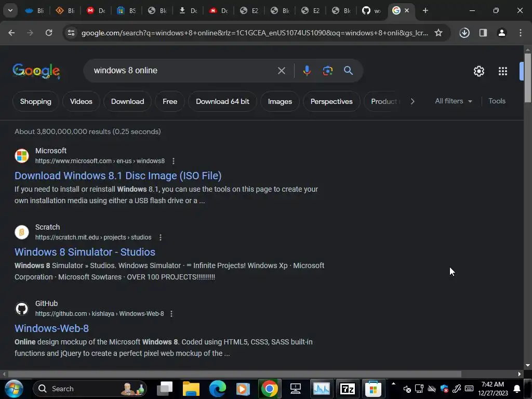This screenshot has width=532, height=399.
Task: Click the horizontal scrollbar thumb
Action: [x=234, y=374]
